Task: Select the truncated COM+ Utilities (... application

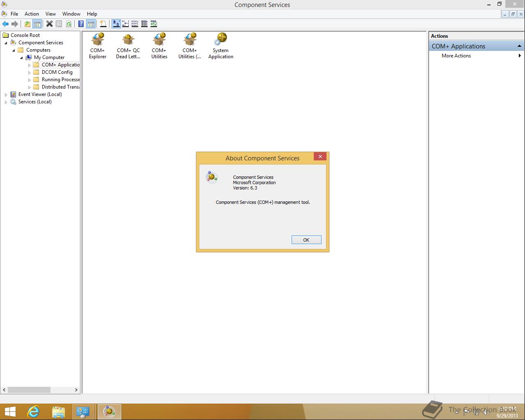Action: point(190,46)
